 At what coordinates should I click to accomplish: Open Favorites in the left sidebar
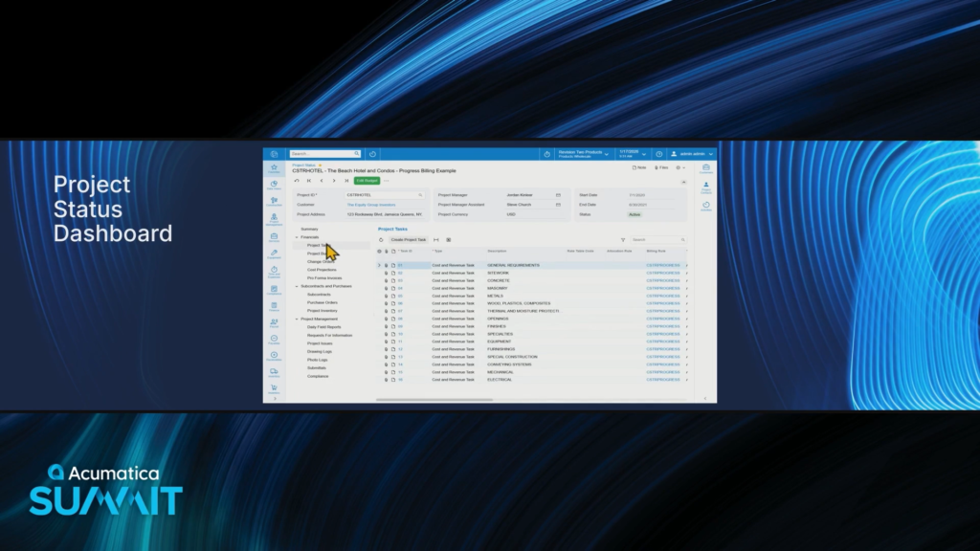pos(274,168)
